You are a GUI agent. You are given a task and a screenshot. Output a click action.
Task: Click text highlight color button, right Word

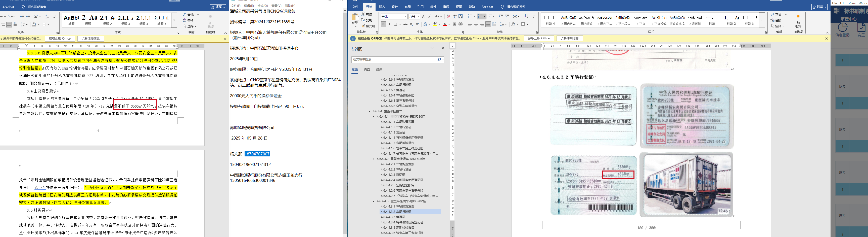pos(435,24)
